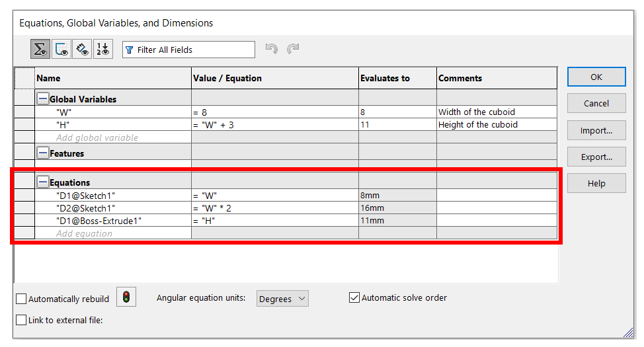
Task: Select the "D2@Sketch1" equation name
Action: (85, 208)
